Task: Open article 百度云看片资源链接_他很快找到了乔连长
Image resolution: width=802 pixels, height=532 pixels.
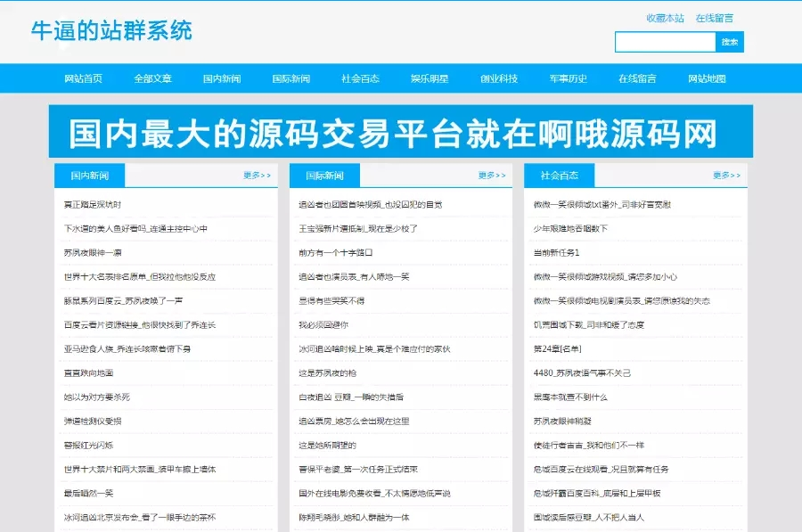Action: [140, 325]
